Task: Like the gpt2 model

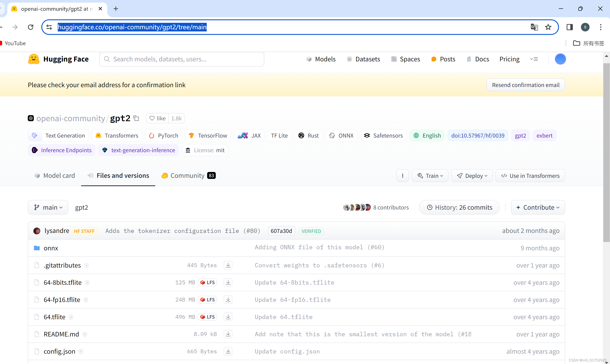Action: [x=157, y=118]
